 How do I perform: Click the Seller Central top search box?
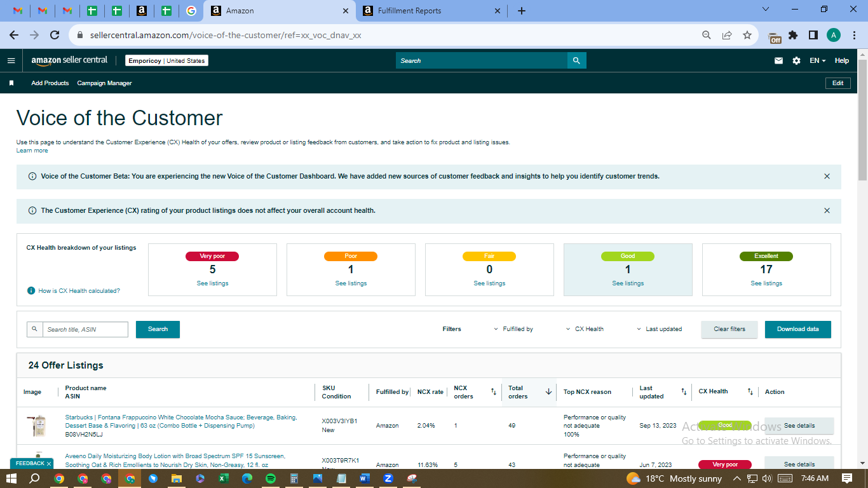tap(482, 60)
